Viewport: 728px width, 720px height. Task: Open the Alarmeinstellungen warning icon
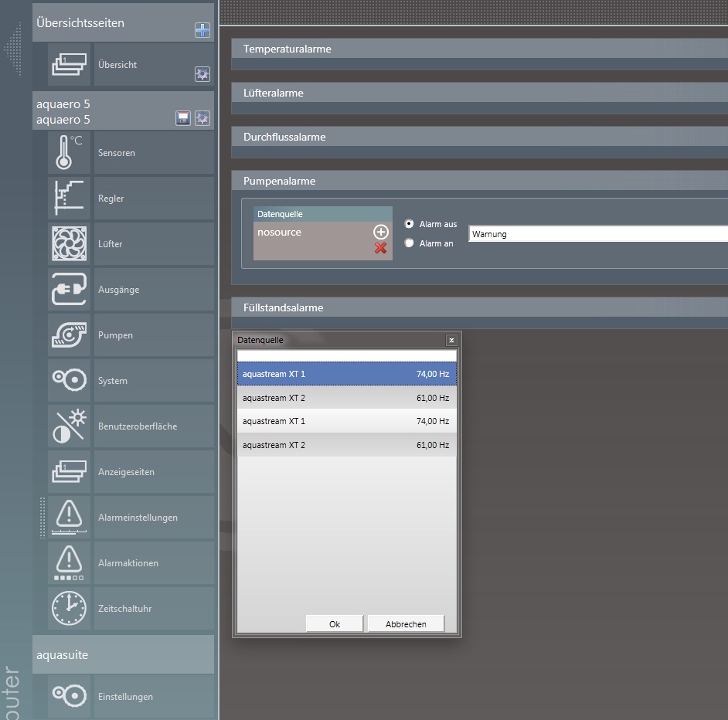(x=70, y=517)
